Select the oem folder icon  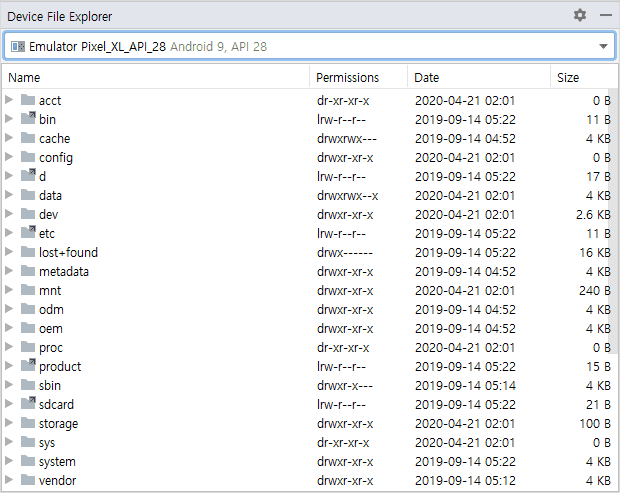28,327
